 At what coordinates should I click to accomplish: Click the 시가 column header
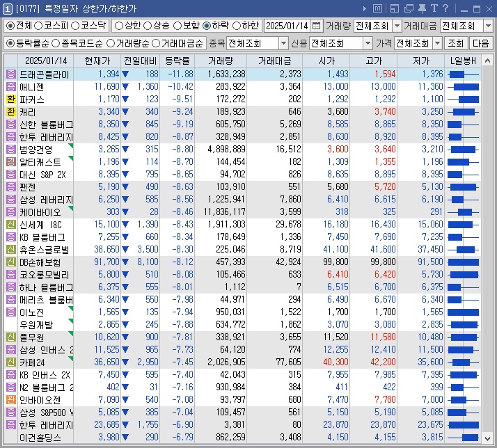coord(326,61)
